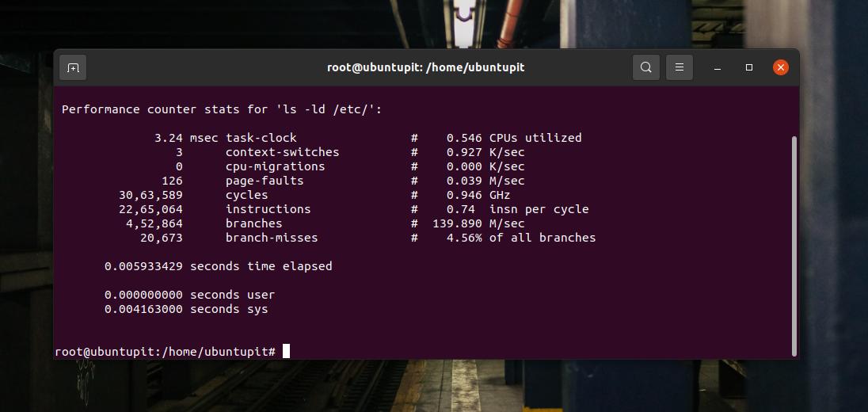Click the 'insn per cycle' text
The width and height of the screenshot is (868, 412).
pos(539,209)
